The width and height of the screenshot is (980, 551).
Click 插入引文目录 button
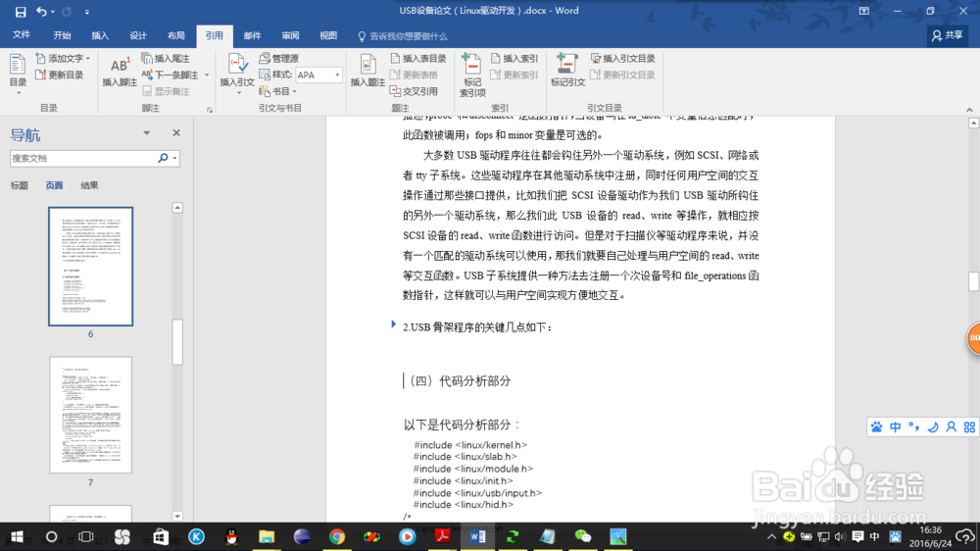[623, 58]
